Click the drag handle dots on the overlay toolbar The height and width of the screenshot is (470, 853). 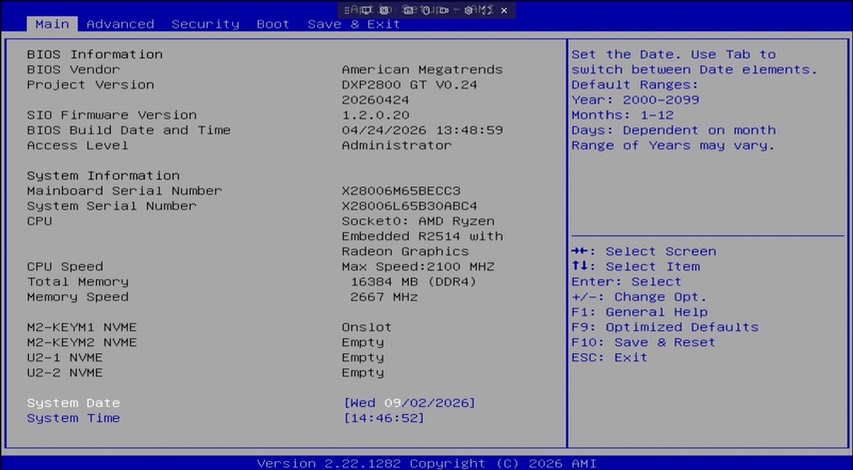347,10
